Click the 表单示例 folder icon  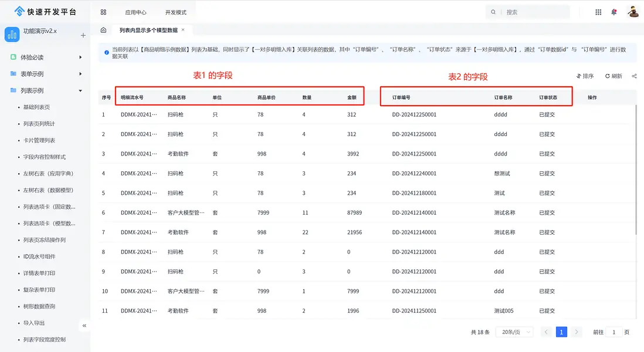pyautogui.click(x=13, y=73)
